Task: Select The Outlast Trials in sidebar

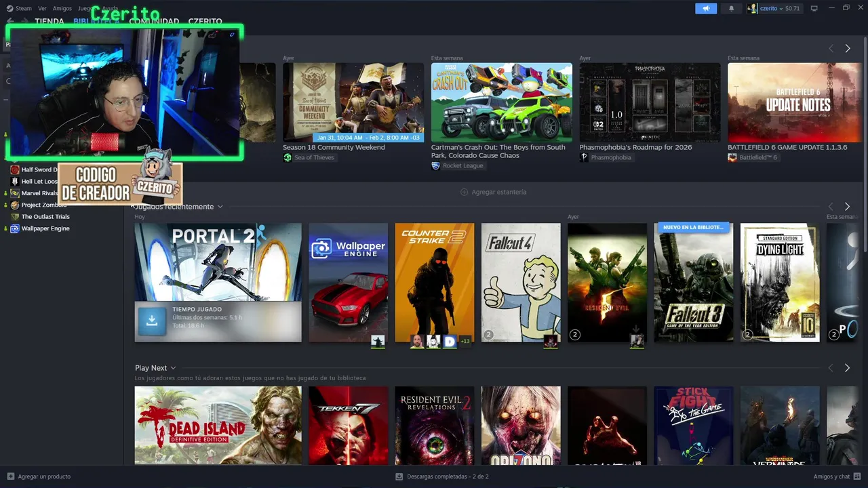Action: pyautogui.click(x=45, y=217)
